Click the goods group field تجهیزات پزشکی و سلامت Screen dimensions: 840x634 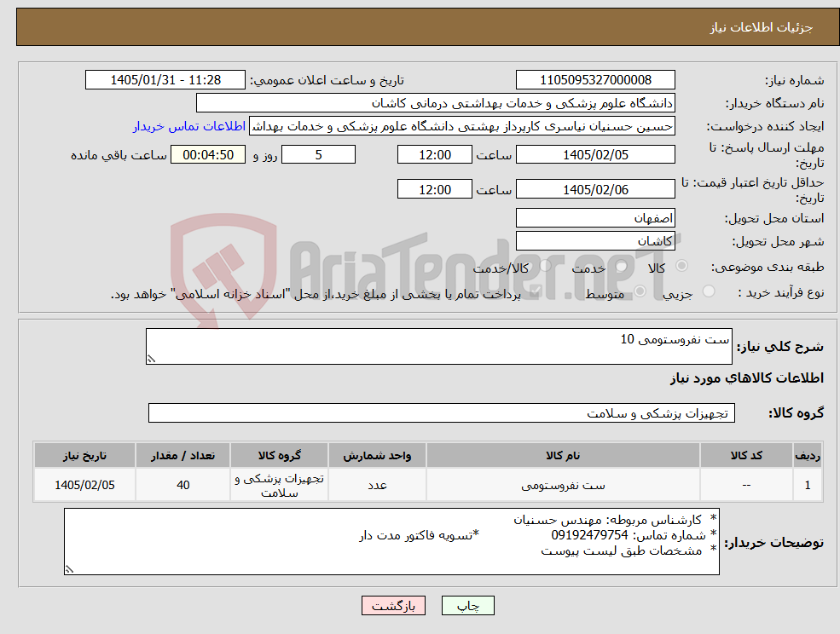point(442,412)
